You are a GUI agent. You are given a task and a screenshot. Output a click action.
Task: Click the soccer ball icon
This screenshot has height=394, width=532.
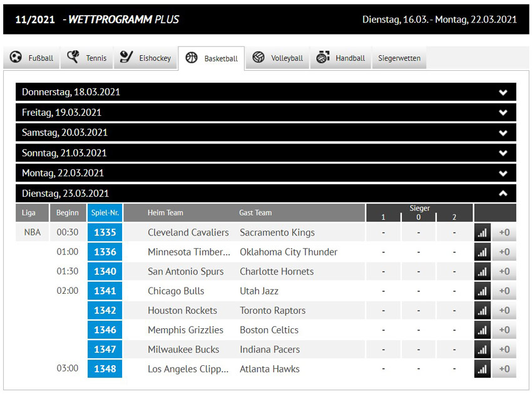tap(16, 57)
